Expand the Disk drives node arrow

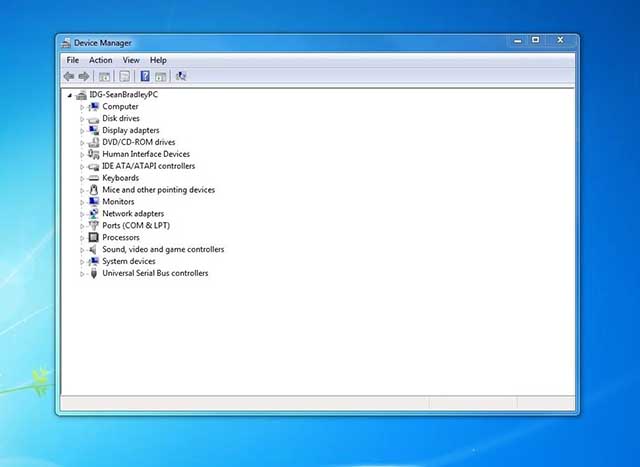tap(82, 119)
